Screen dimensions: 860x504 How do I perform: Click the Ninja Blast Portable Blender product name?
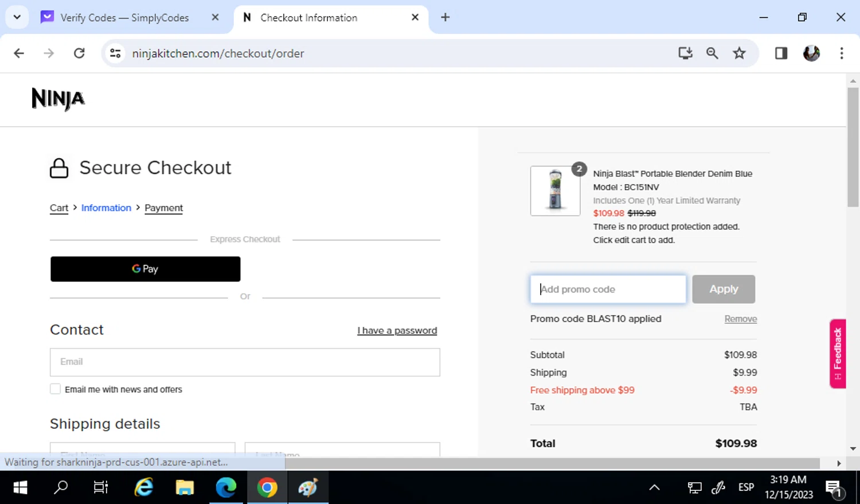[673, 174]
